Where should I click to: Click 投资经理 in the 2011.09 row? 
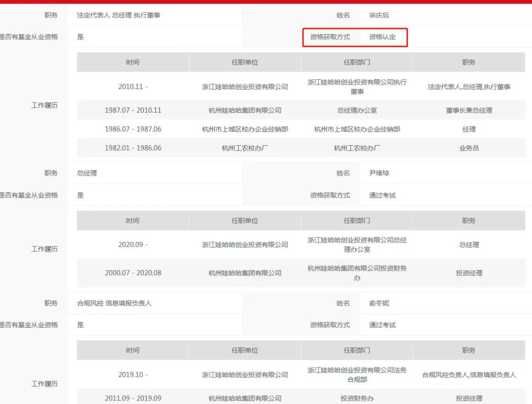click(469, 398)
